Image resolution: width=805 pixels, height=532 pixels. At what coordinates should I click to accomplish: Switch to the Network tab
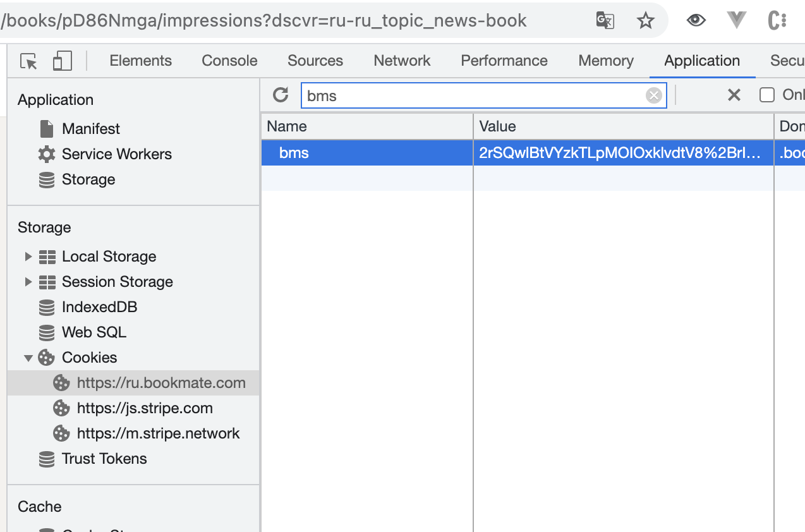click(x=402, y=61)
